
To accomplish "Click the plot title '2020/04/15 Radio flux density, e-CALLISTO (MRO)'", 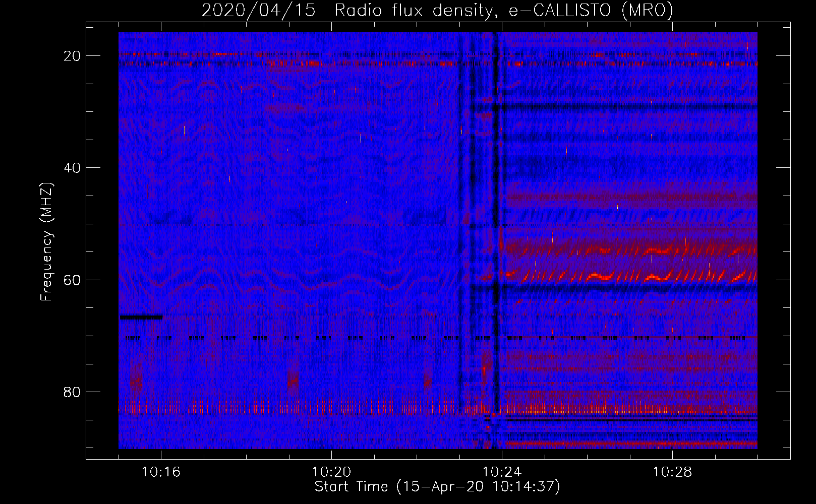I will point(437,10).
